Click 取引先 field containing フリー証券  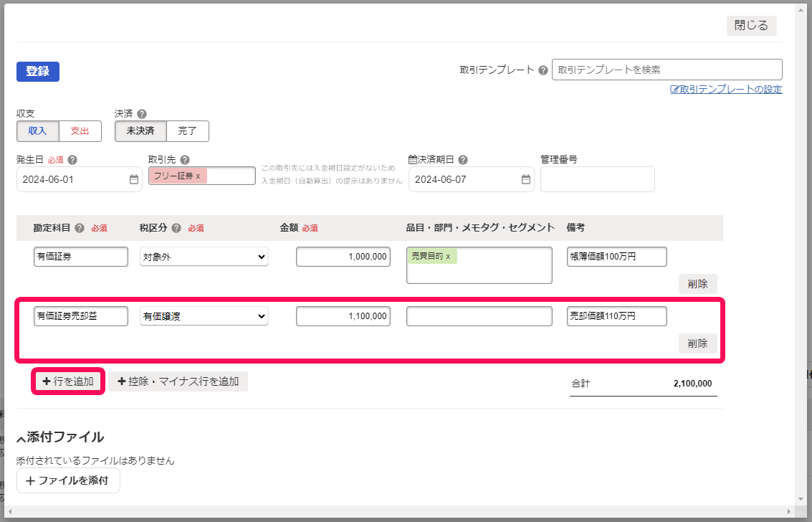tap(202, 176)
